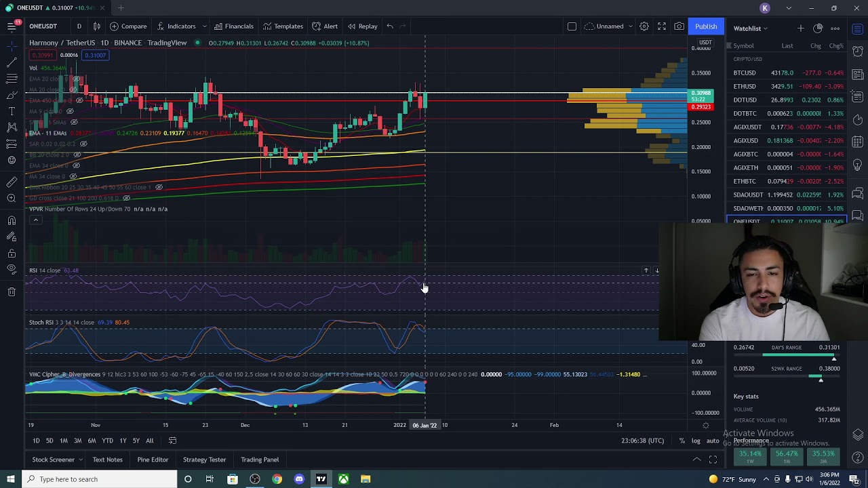The width and height of the screenshot is (868, 488).
Task: Toggle auto scale
Action: pos(713,441)
